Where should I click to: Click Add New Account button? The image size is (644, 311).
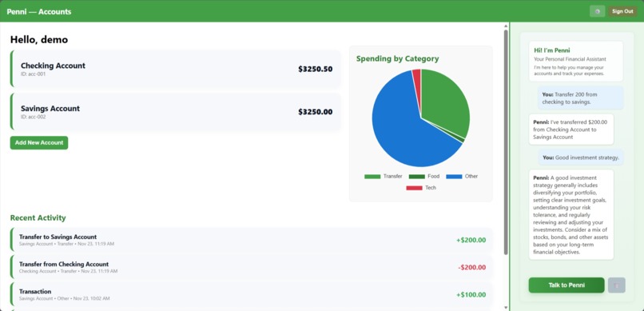39,142
